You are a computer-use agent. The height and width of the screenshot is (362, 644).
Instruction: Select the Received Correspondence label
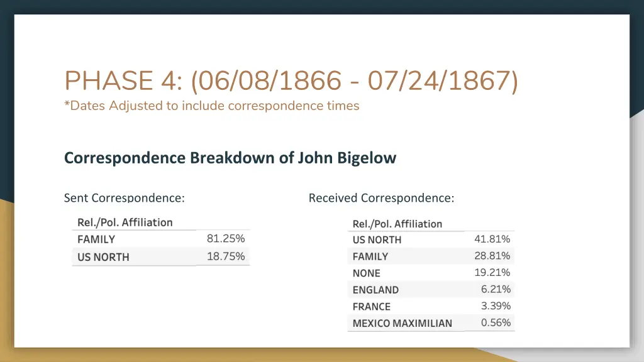[x=382, y=198]
